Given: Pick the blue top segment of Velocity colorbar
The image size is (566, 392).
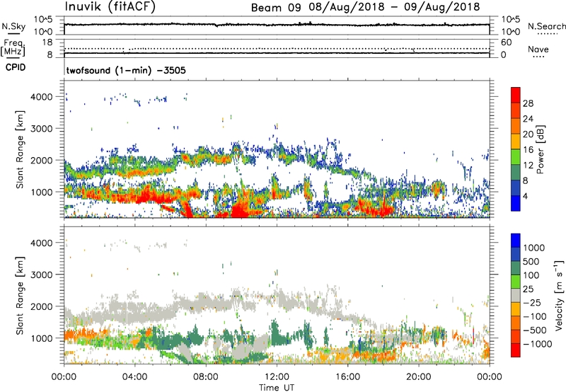Looking at the screenshot, I should (516, 241).
